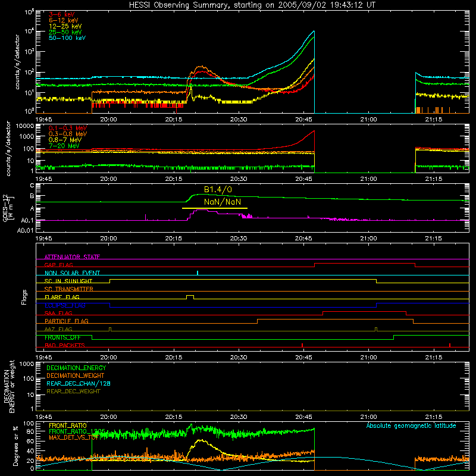
Task: Select the GOES-12 axis label
Action: 8,208
